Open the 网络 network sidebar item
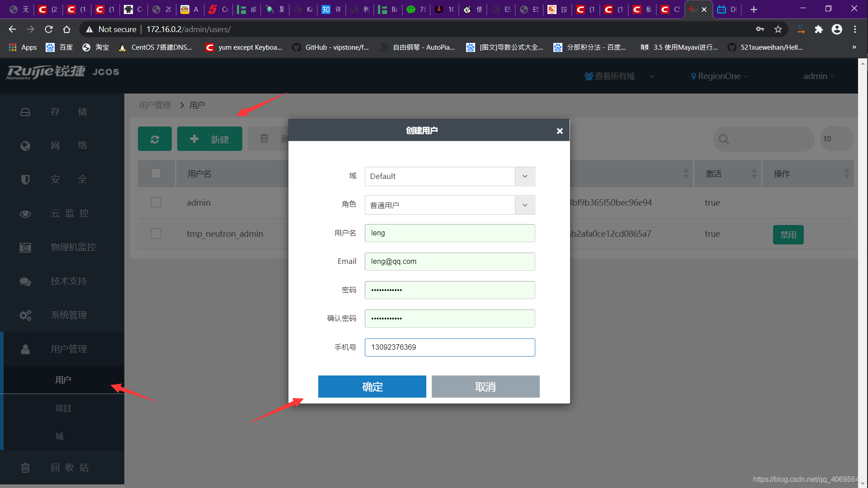Screen dimensions: 868x488 click(x=62, y=145)
